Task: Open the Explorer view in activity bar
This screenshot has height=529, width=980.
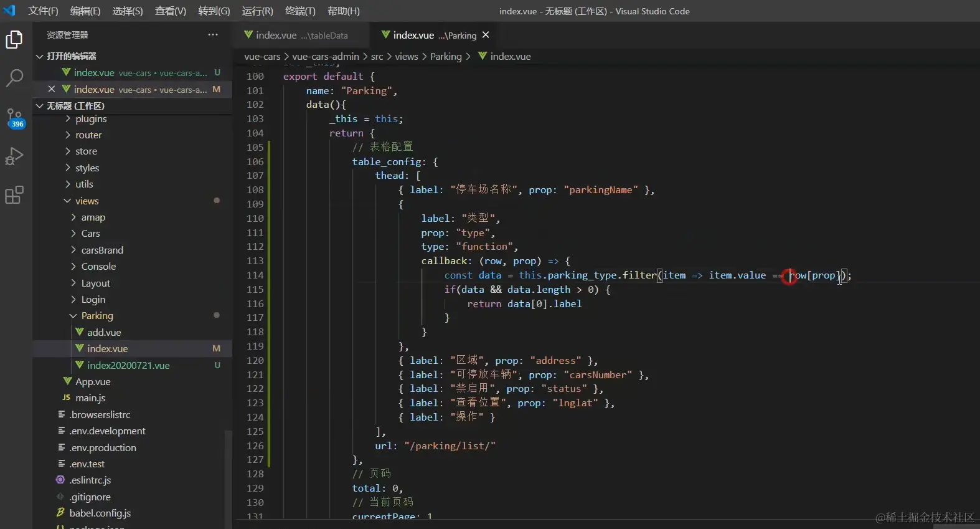Action: pos(14,40)
